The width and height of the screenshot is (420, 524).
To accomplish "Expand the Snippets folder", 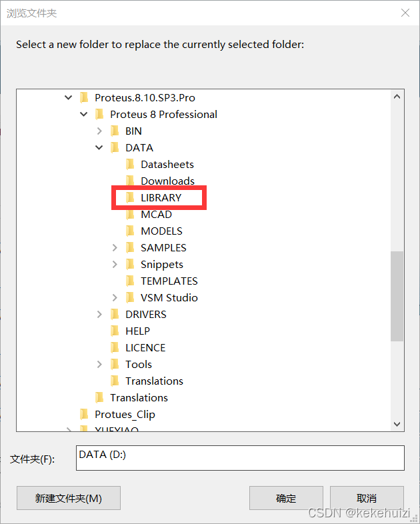I will [x=115, y=265].
